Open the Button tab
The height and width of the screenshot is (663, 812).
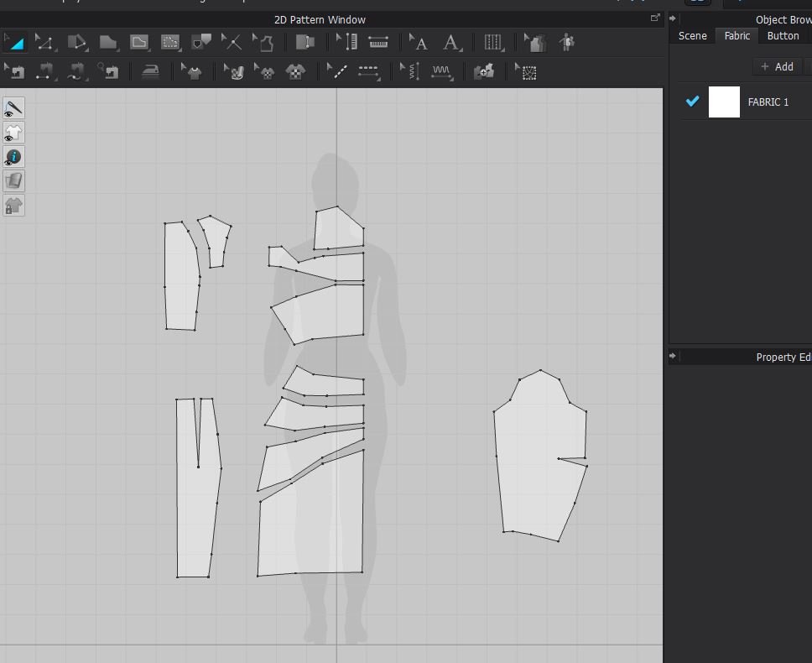[x=783, y=36]
